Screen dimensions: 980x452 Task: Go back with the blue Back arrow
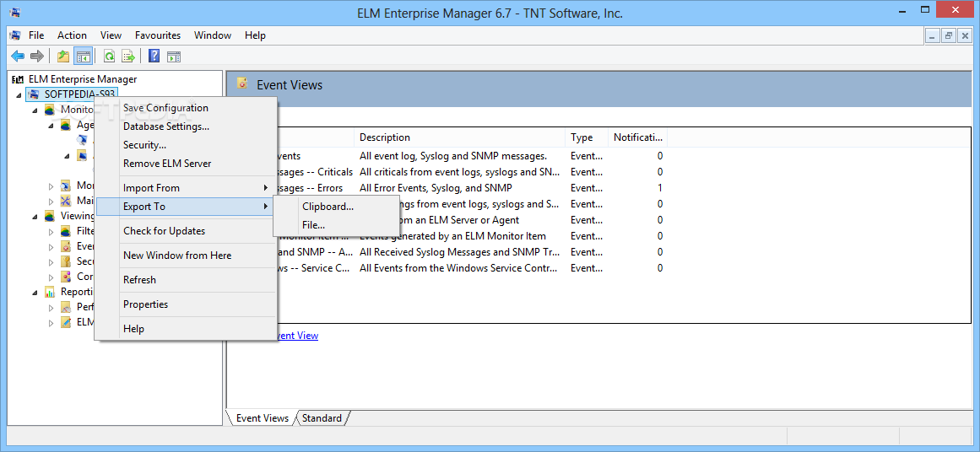[x=18, y=56]
